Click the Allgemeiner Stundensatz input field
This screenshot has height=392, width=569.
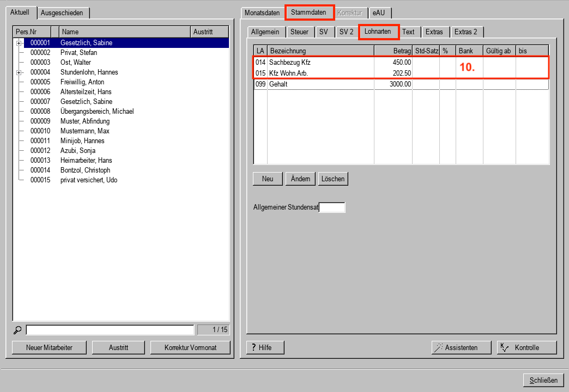click(332, 207)
